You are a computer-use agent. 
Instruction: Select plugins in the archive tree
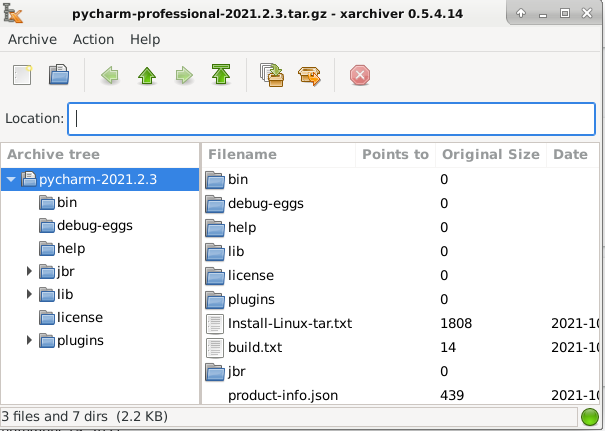pyautogui.click(x=80, y=341)
